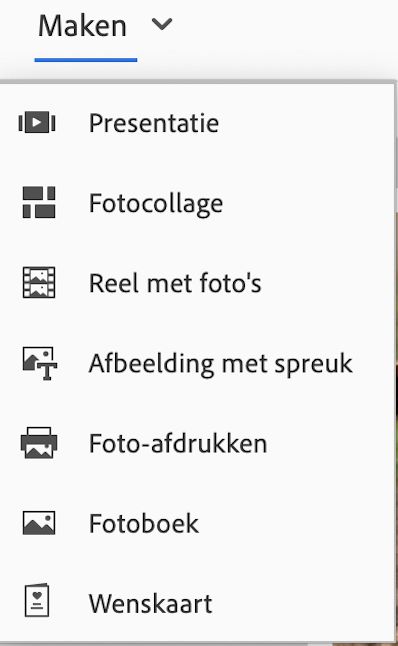398x646 pixels.
Task: Click empty space right of Wenskaart
Action: pyautogui.click(x=301, y=603)
